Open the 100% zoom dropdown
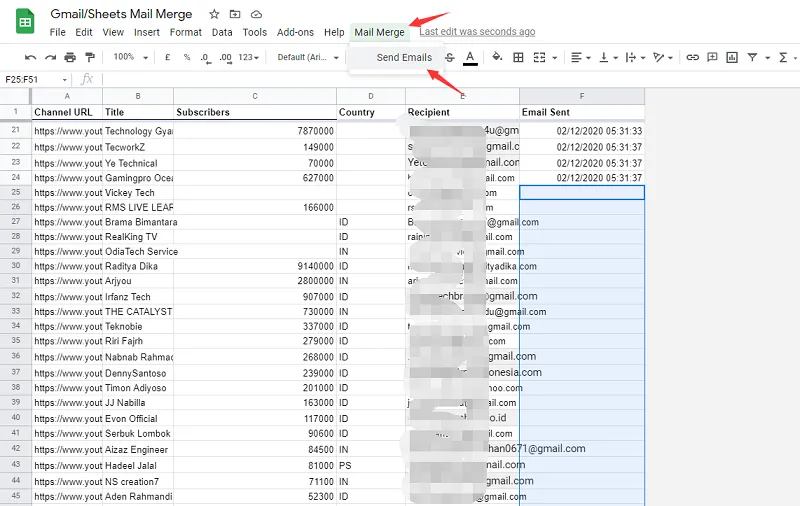Viewport: 800px width, 506px height. [x=131, y=57]
